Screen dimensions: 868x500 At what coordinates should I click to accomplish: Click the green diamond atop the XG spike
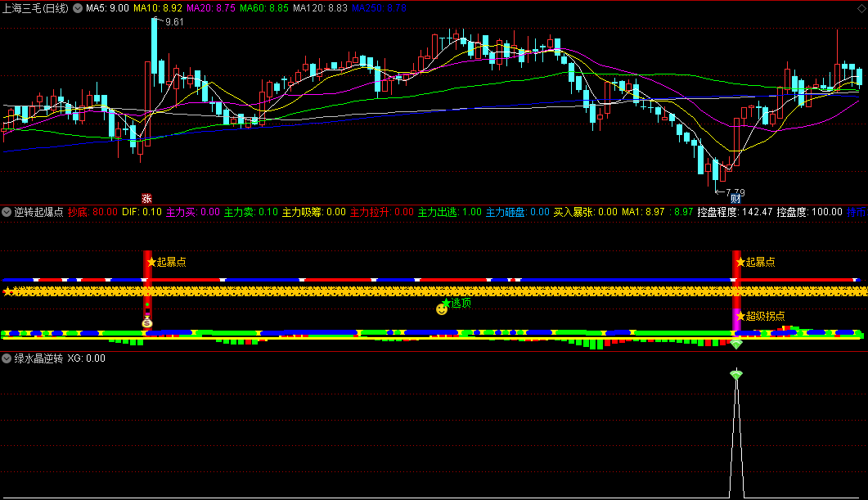pos(735,374)
